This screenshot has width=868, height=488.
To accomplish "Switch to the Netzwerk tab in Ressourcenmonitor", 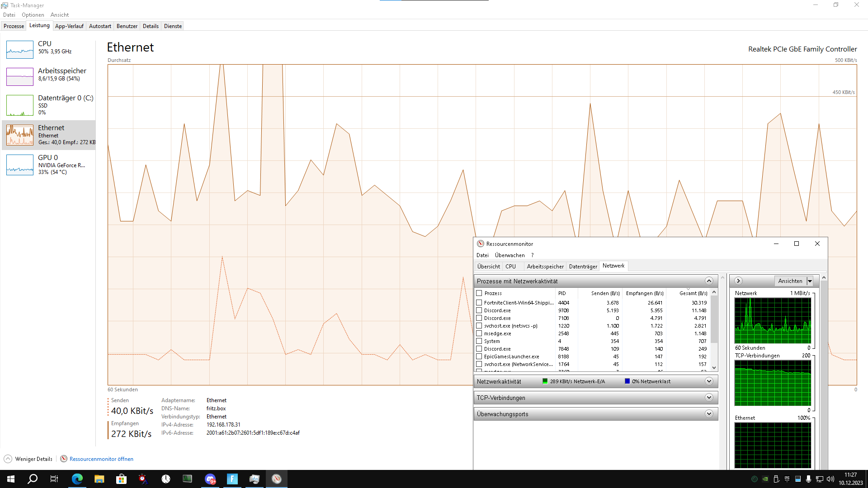I will tap(613, 266).
